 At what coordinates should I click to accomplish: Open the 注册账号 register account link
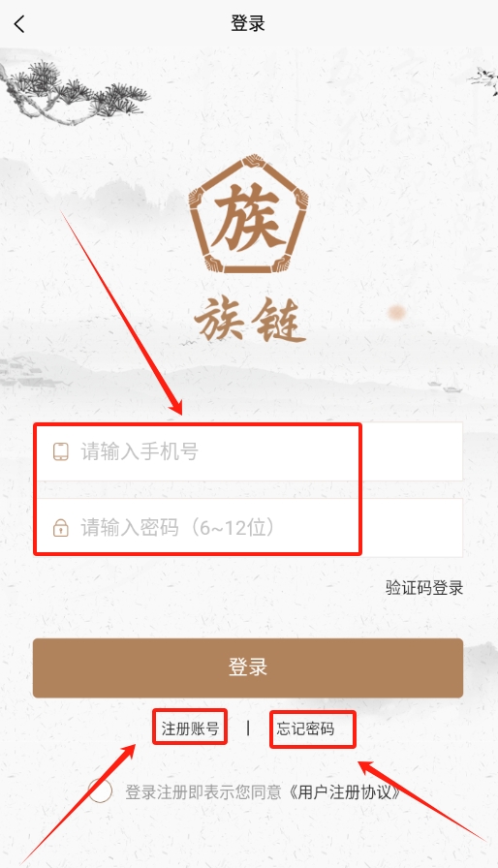(190, 728)
